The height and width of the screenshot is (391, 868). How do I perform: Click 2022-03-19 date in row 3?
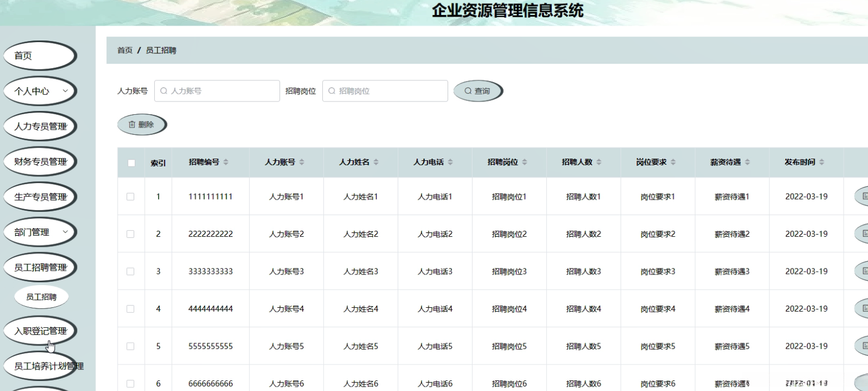click(x=806, y=271)
